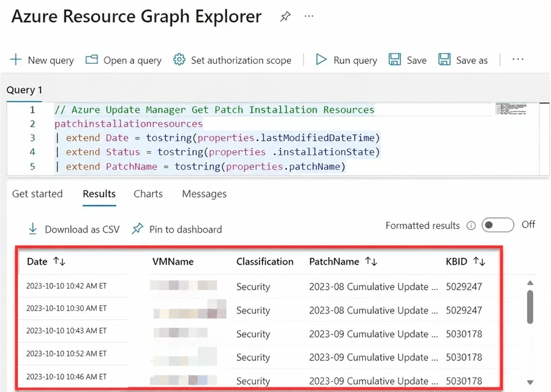Select the 2023-10-10 10:46 AM ET date cell
Viewport: 551px width, 392px height.
(66, 377)
